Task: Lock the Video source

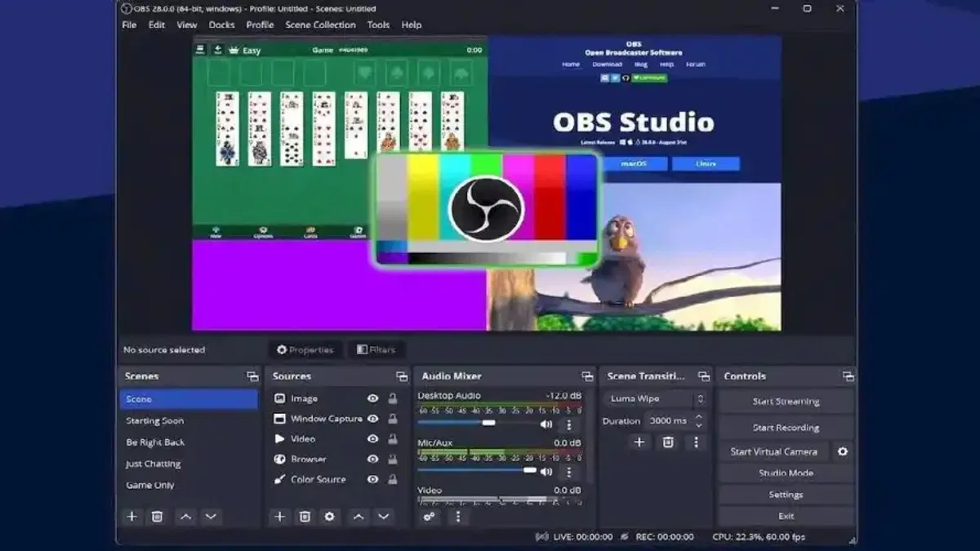Action: 393,439
